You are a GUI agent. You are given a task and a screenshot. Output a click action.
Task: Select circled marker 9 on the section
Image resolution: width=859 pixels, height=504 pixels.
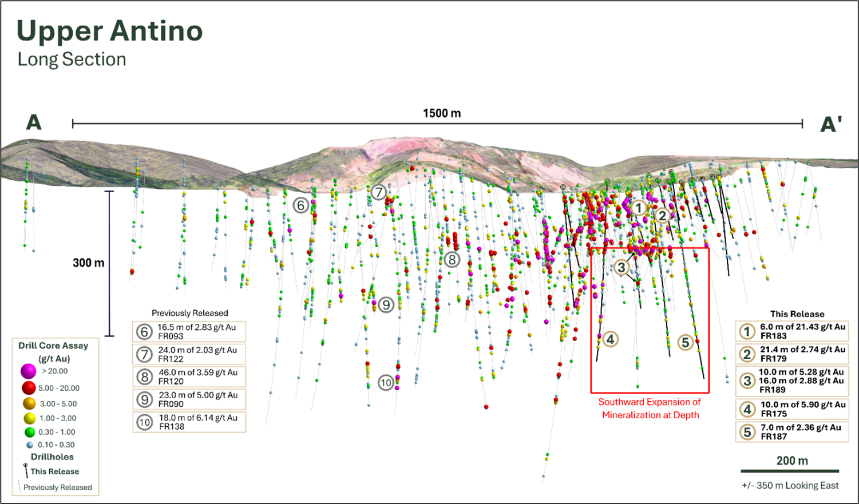coord(386,305)
